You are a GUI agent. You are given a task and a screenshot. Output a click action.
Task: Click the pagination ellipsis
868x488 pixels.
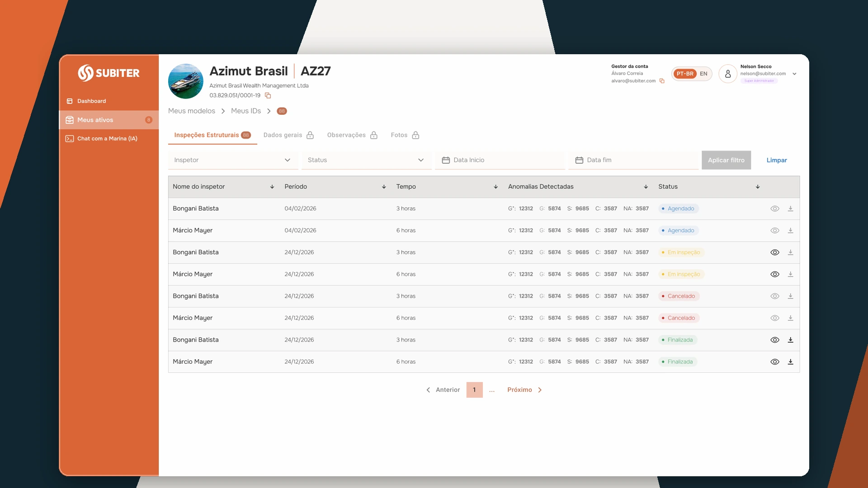tap(492, 390)
